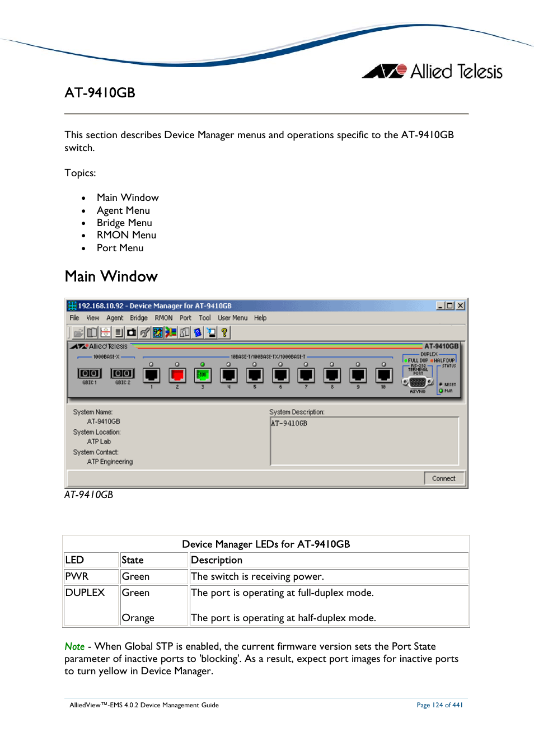The image size is (534, 756).
Task: Open the View menu
Action: tap(93, 318)
